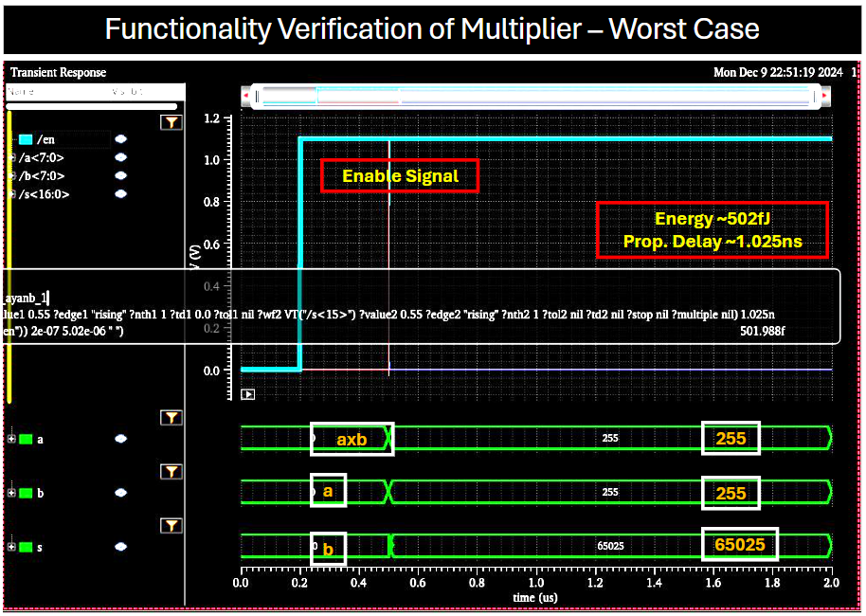Click the filter icon above bus a
This screenshot has height=616, width=866.
pos(171,417)
